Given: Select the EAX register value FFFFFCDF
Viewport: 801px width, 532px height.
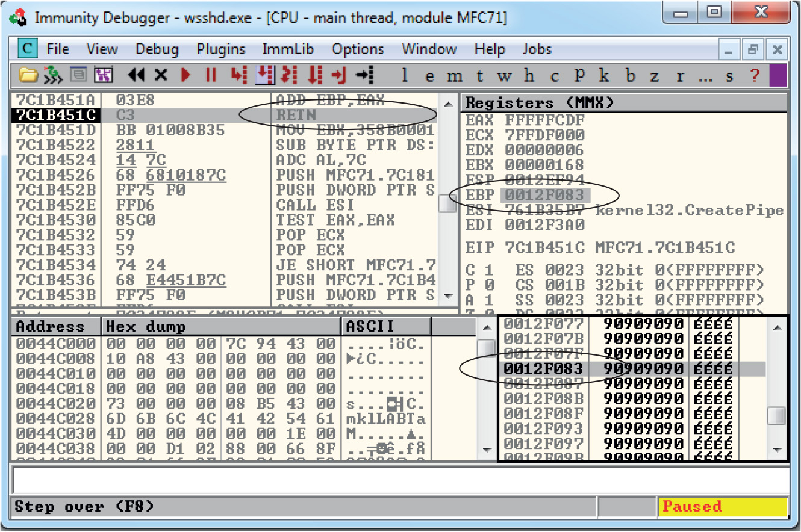Looking at the screenshot, I should pyautogui.click(x=544, y=120).
